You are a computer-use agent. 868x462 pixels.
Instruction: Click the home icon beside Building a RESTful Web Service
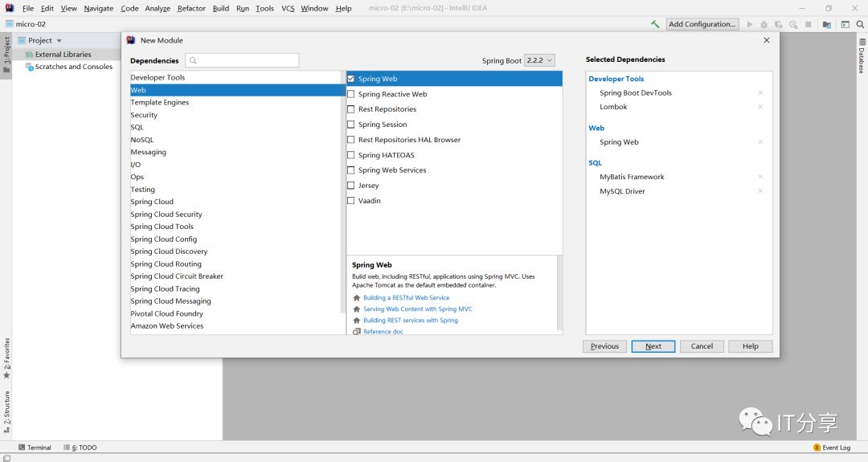click(357, 297)
